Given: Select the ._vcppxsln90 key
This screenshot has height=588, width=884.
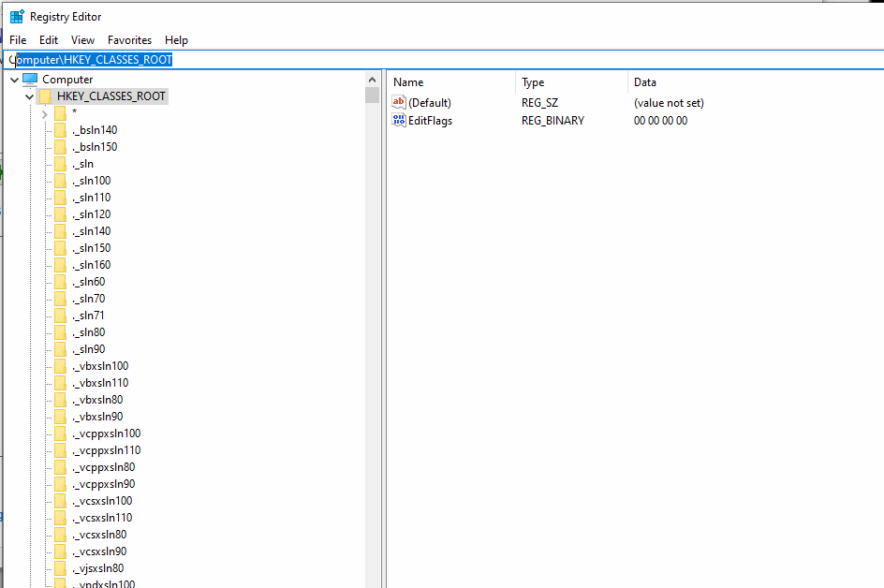Looking at the screenshot, I should [x=104, y=484].
